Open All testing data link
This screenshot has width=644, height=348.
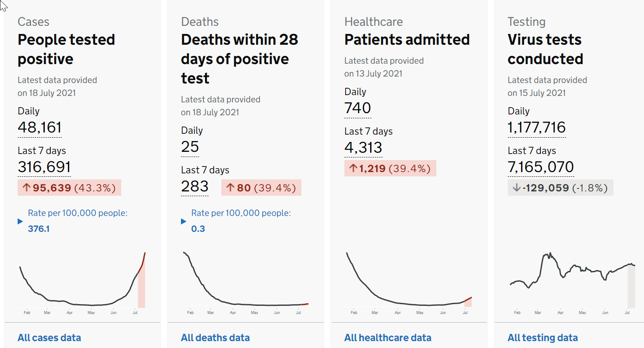click(x=543, y=338)
